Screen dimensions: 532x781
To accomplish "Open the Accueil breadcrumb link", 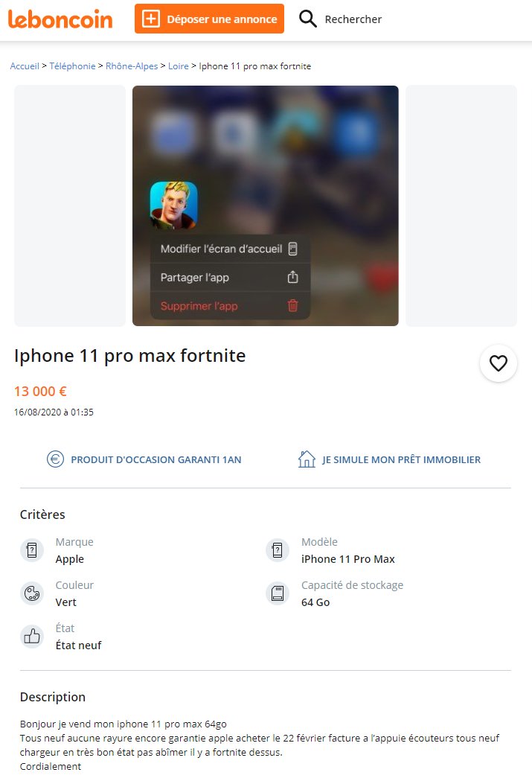I will point(25,66).
